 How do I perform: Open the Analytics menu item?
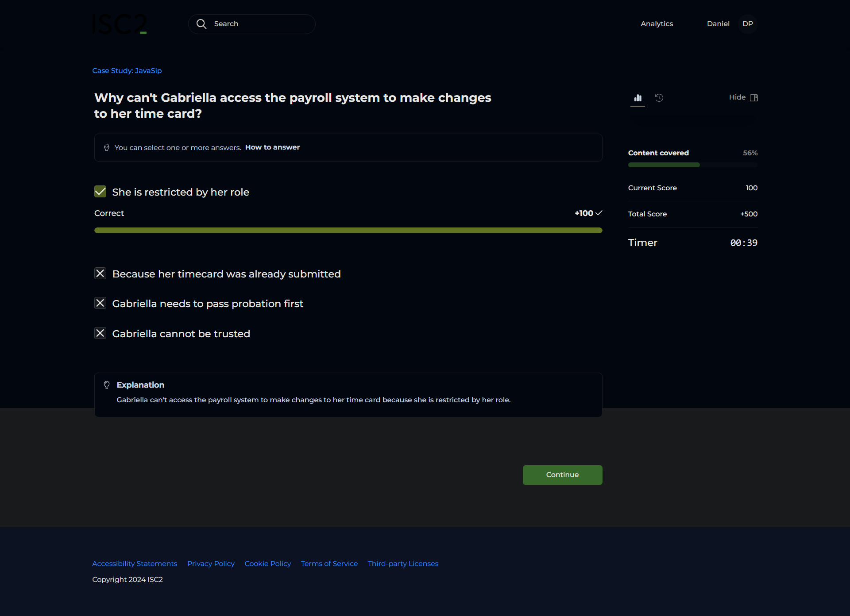(657, 24)
